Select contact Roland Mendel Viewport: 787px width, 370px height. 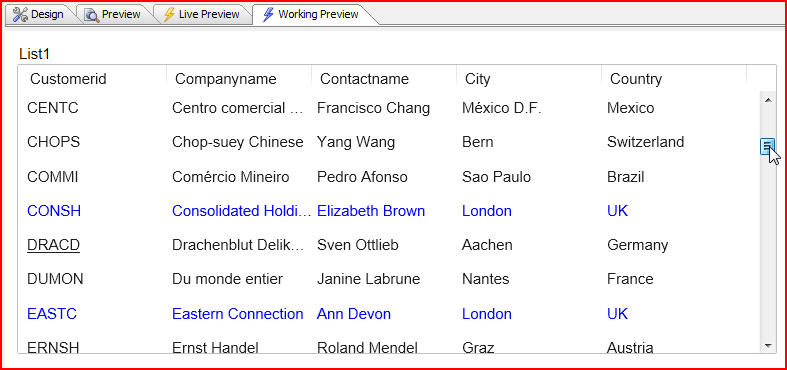coord(367,347)
